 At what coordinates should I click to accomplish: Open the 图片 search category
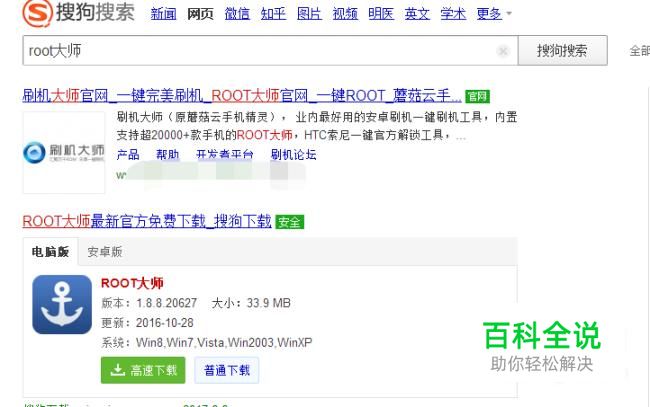pos(309,14)
